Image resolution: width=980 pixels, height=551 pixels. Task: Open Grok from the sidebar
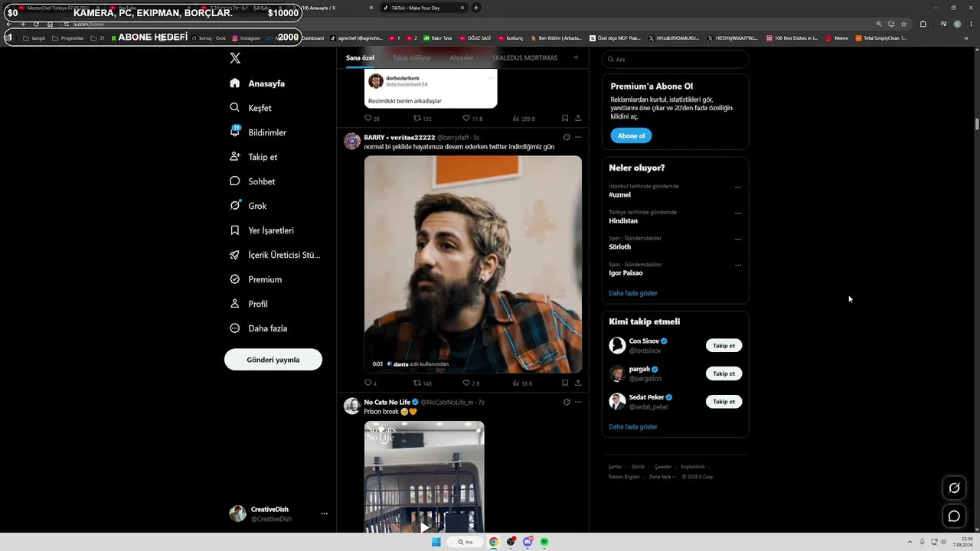coord(248,206)
